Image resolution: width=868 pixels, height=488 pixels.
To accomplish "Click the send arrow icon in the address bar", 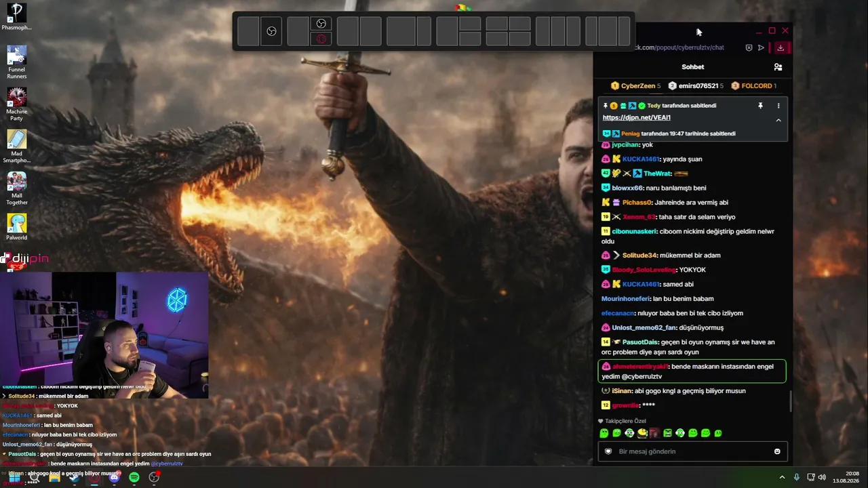I will click(x=761, y=47).
